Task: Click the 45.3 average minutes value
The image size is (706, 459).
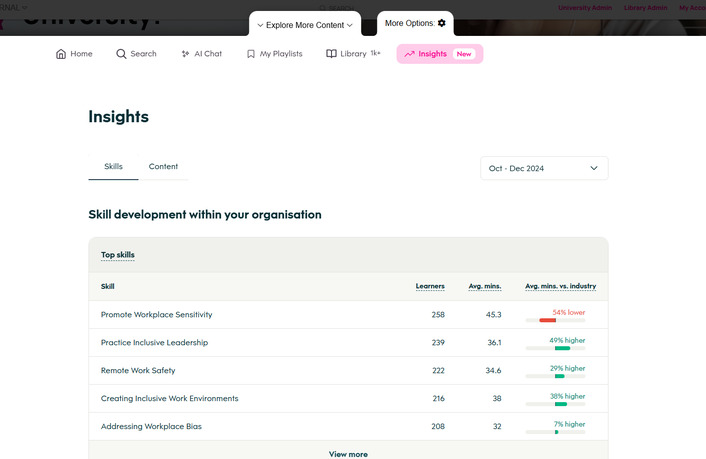Action: 493,315
